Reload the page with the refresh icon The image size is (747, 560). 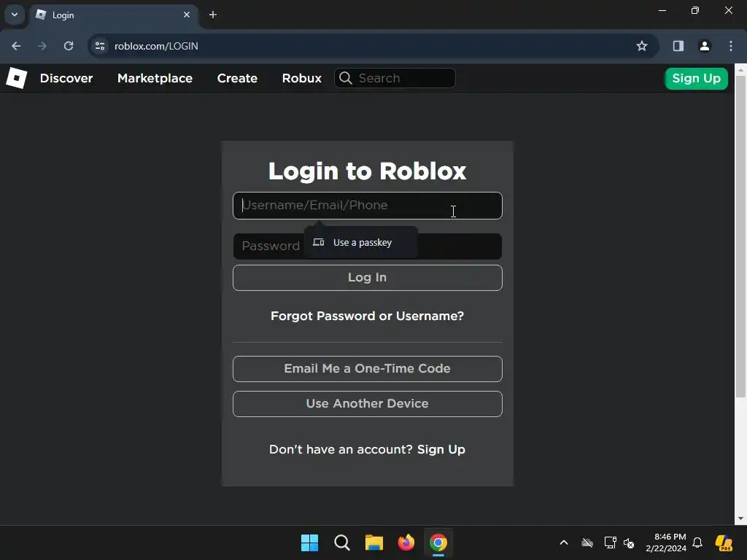[x=69, y=46]
